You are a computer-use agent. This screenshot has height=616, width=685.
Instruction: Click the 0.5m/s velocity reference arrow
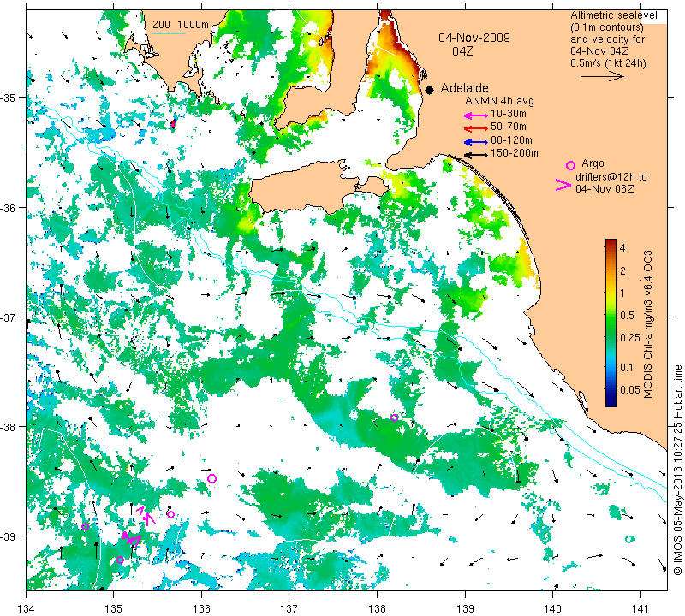point(603,77)
